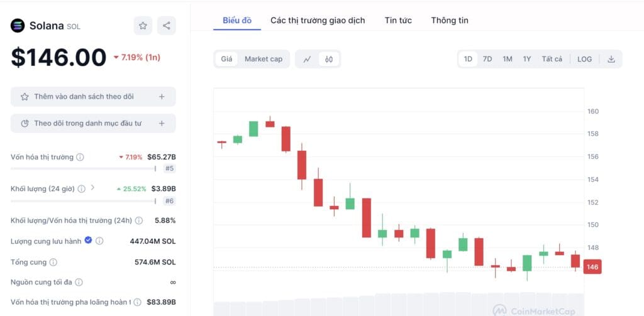Click verified badge next to Lượng cung lưu hành
Screen dimensions: 644x316
click(88, 241)
